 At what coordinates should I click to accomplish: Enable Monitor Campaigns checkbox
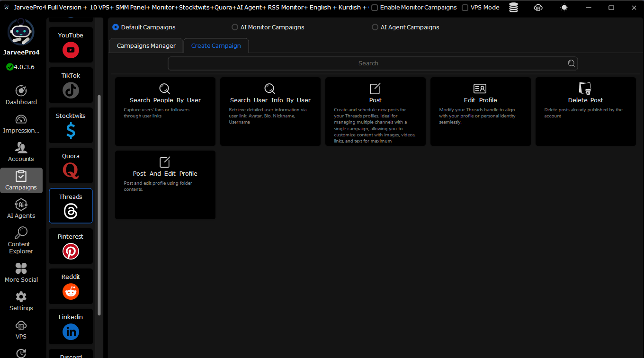click(375, 8)
